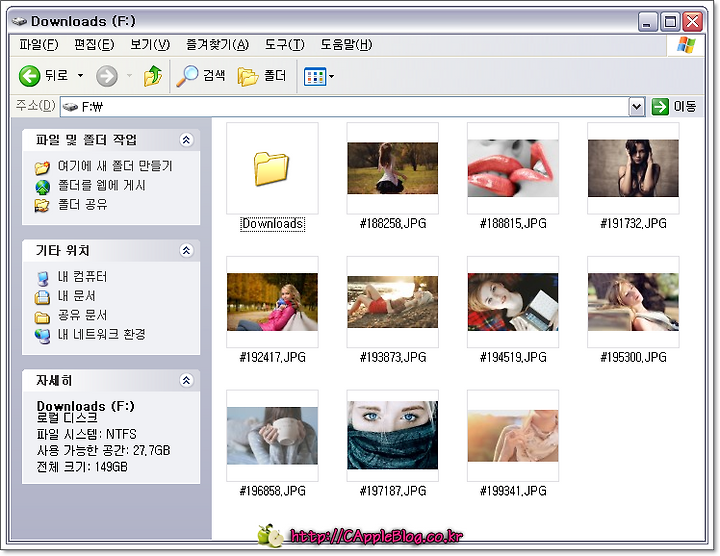Maximize the Downloads (F:) window
The height and width of the screenshot is (556, 720).
pyautogui.click(x=670, y=22)
